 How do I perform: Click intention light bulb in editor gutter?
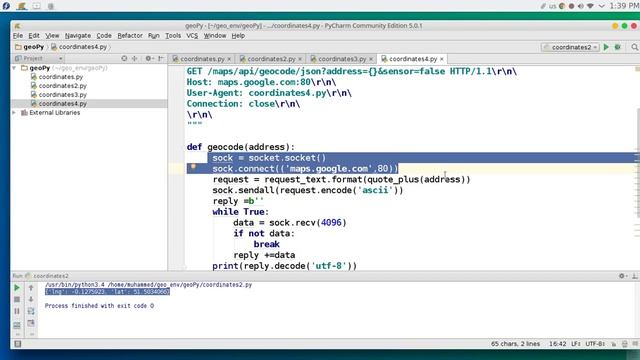193,167
